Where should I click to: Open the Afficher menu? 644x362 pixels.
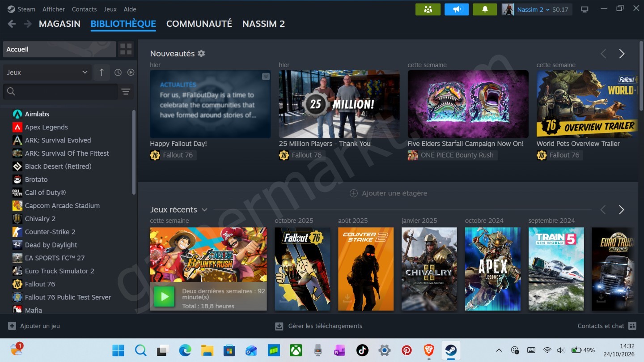click(x=54, y=9)
